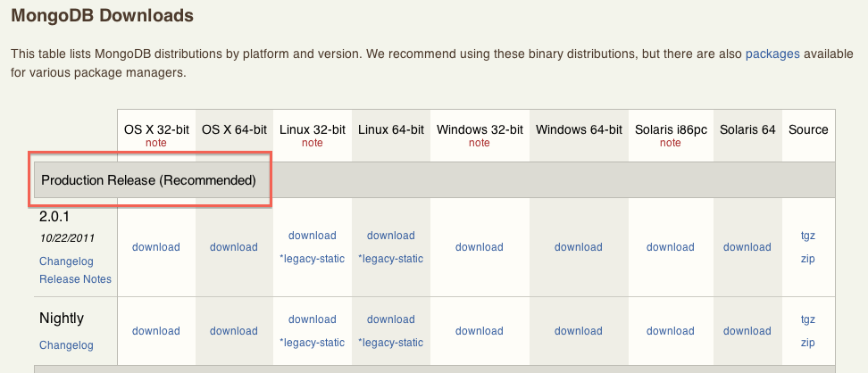Open the packages link in intro text

(772, 54)
